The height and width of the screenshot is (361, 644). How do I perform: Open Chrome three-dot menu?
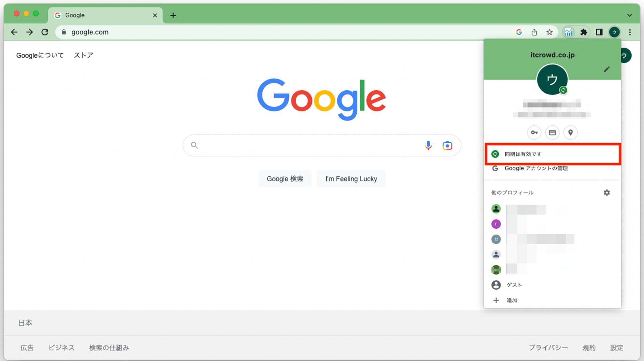[630, 32]
